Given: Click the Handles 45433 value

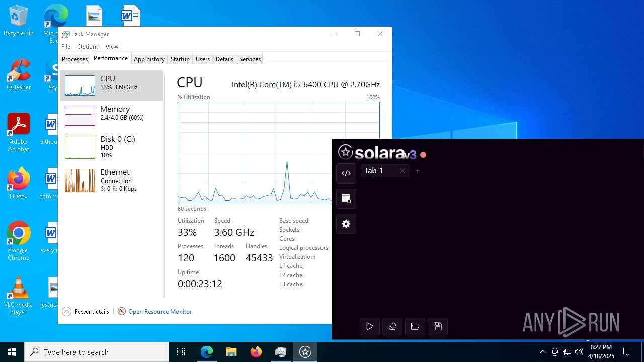Looking at the screenshot, I should (259, 258).
